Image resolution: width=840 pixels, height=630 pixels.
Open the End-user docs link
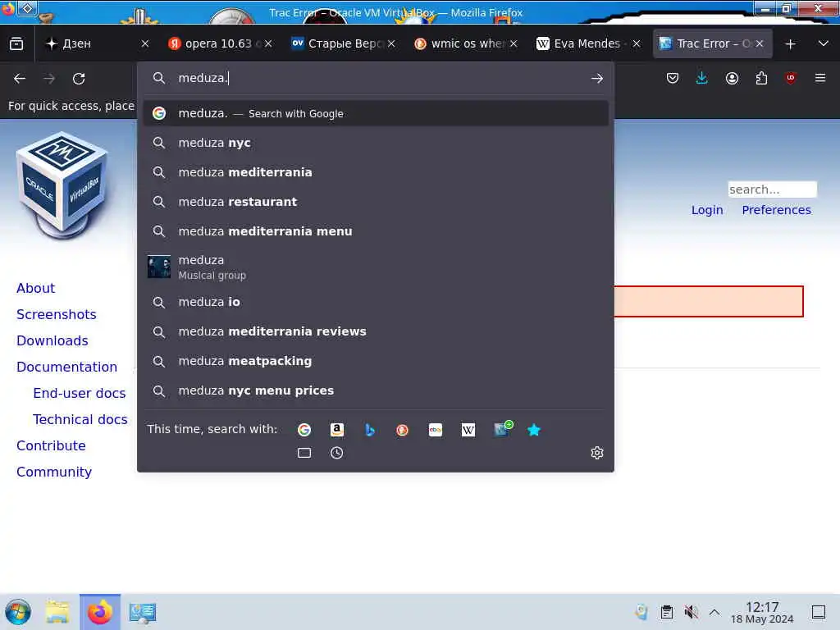click(80, 393)
